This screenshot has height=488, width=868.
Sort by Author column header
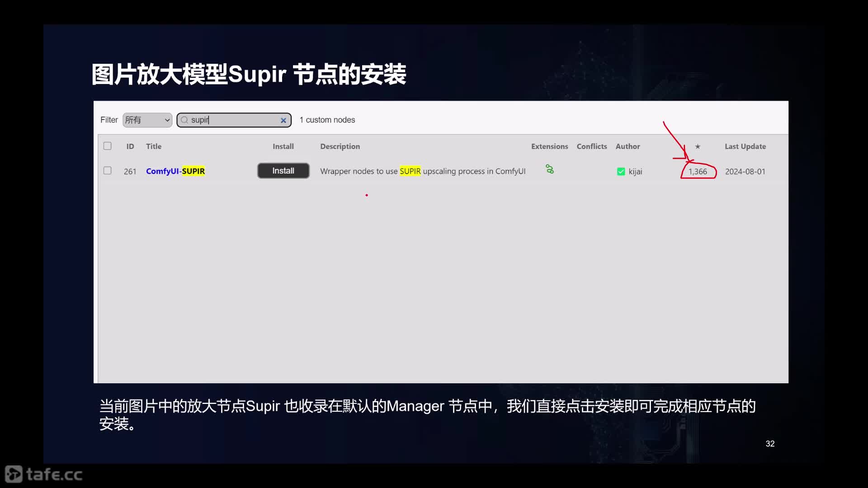(628, 145)
